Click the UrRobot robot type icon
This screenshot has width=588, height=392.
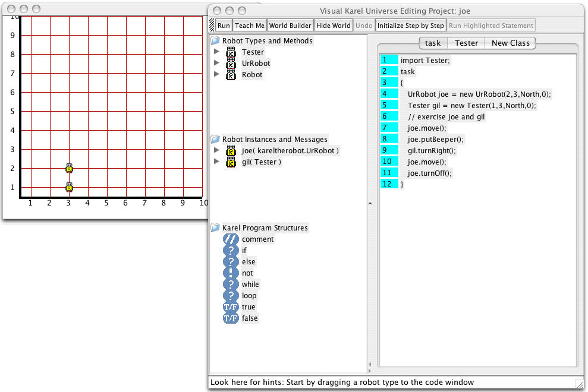click(231, 64)
